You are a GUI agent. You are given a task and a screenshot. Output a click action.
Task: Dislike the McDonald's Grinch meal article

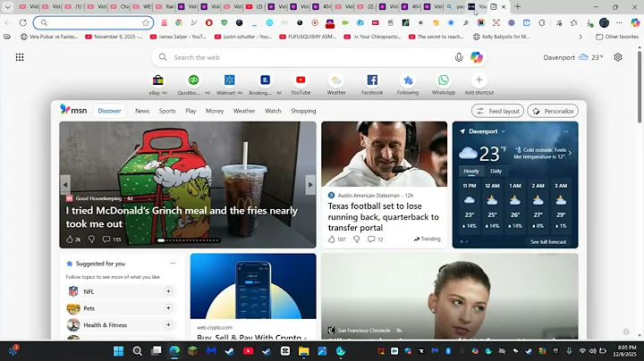91,239
